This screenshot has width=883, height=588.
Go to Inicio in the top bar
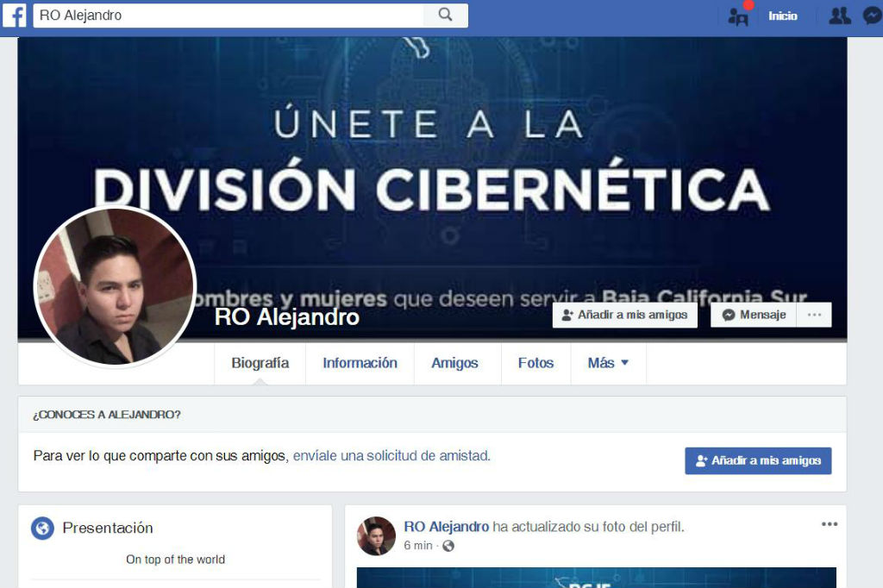pyautogui.click(x=783, y=16)
